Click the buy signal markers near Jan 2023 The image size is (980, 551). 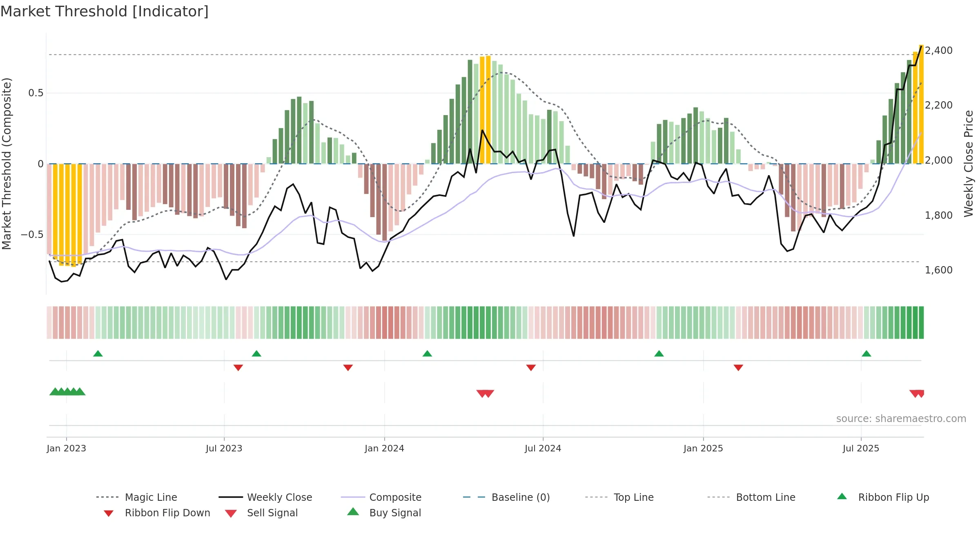coord(67,391)
